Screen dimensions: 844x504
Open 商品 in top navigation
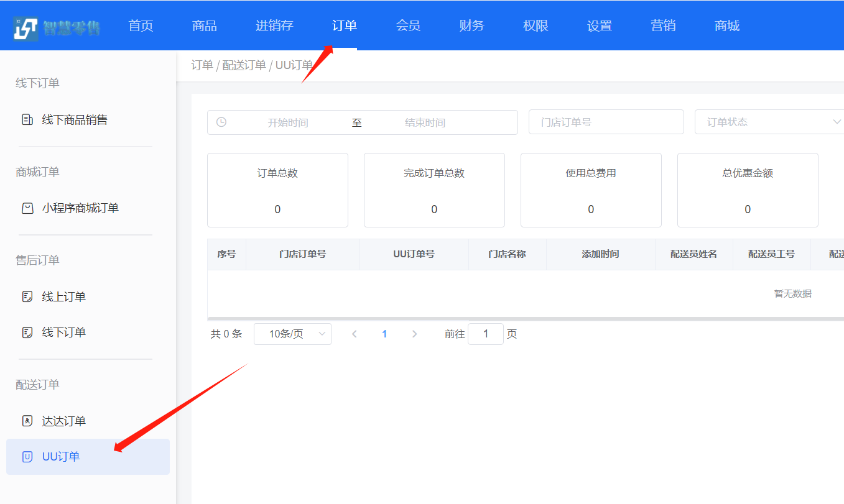(205, 25)
